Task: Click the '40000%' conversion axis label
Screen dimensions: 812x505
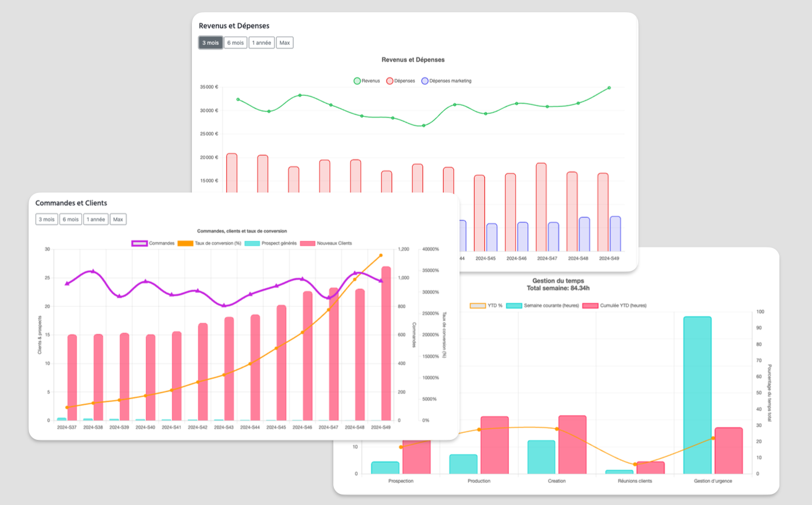Action: coord(430,249)
